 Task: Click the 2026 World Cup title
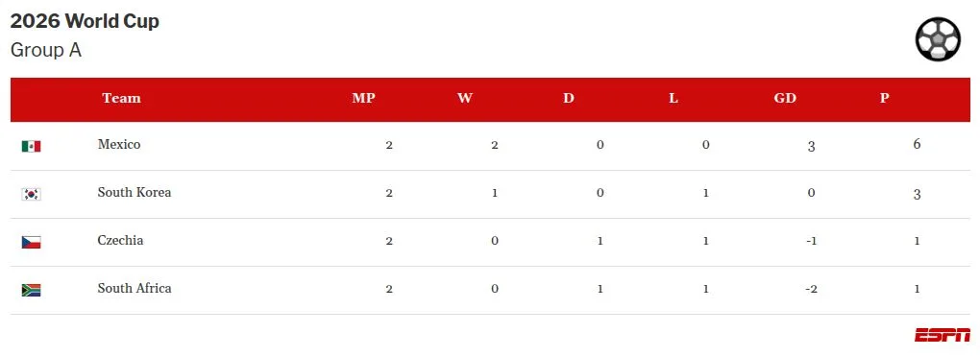(x=85, y=21)
